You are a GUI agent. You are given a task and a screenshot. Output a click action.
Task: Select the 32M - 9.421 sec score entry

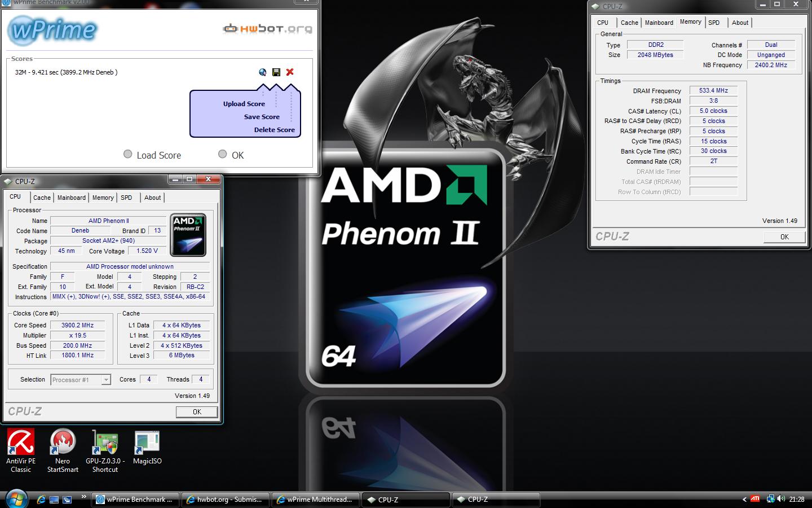[x=66, y=72]
